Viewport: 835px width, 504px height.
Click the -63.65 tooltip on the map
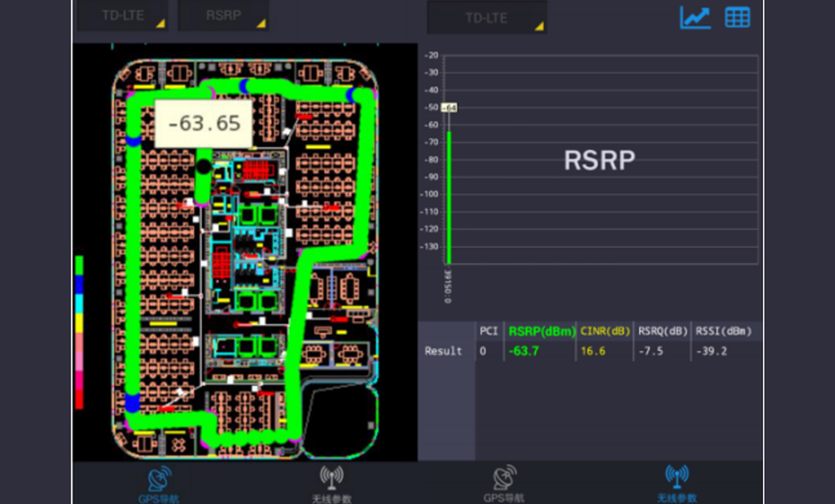[x=204, y=123]
